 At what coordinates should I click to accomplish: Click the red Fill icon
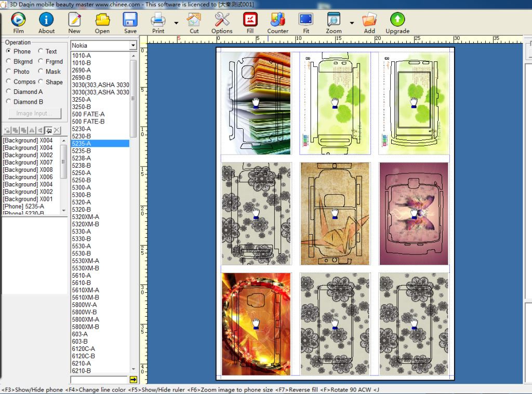pos(250,23)
